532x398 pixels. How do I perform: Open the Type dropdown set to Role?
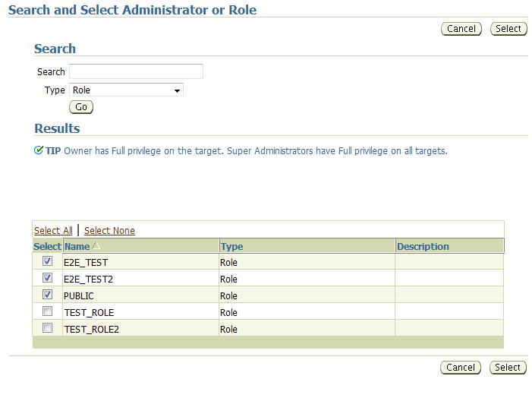pyautogui.click(x=126, y=90)
